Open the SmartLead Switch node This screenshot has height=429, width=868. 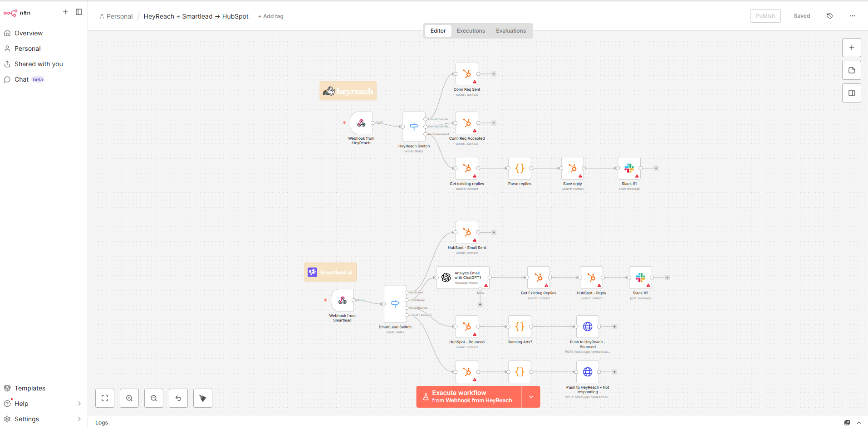395,304
